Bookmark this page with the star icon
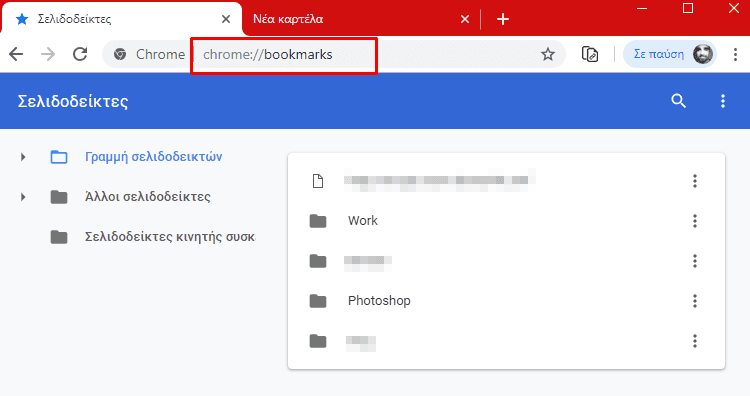Viewport: 750px width, 396px height. click(x=548, y=54)
